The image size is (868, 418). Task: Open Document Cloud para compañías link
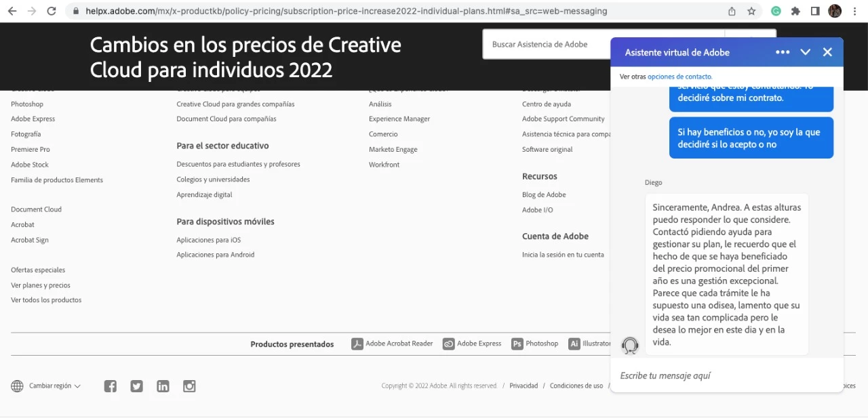coord(226,119)
